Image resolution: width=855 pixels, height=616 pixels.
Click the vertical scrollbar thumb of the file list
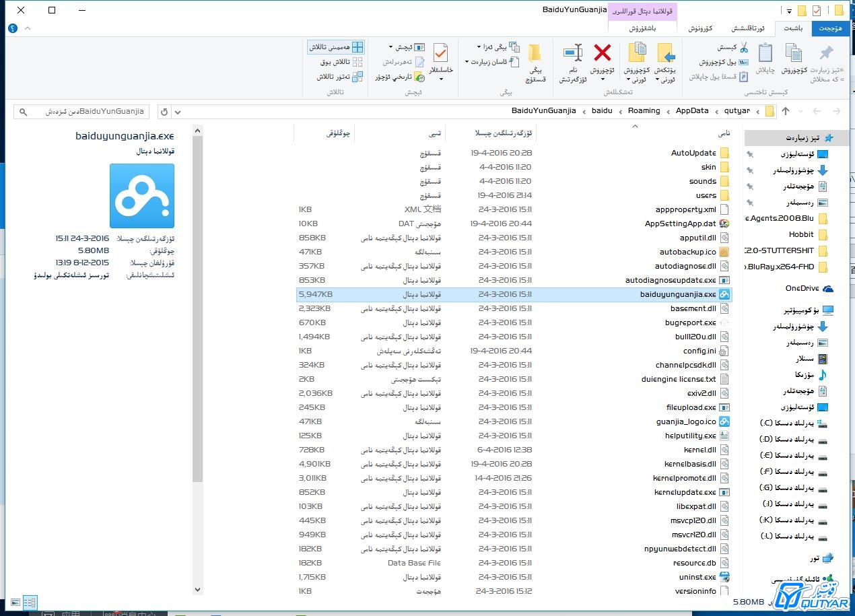(197, 309)
